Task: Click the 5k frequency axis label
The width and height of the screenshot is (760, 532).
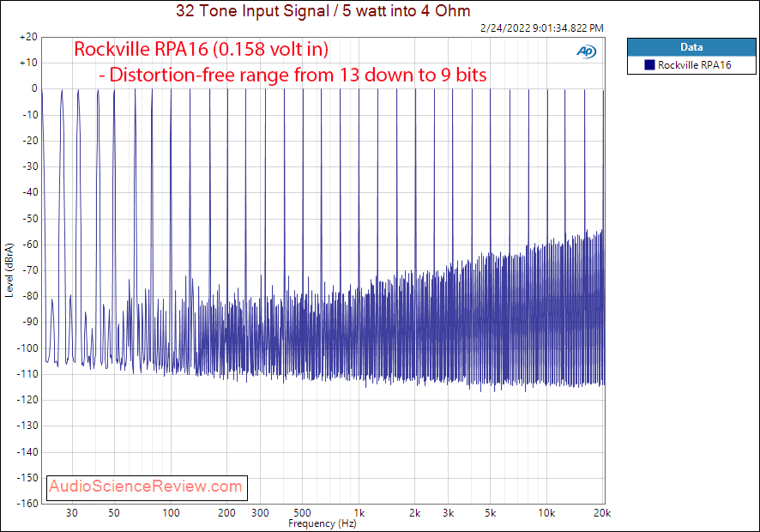Action: (x=490, y=513)
